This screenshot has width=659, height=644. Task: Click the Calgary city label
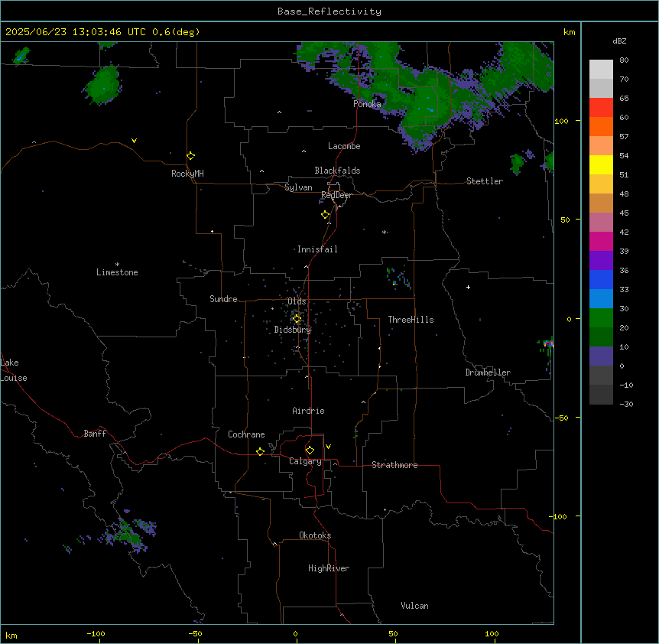[x=305, y=461]
